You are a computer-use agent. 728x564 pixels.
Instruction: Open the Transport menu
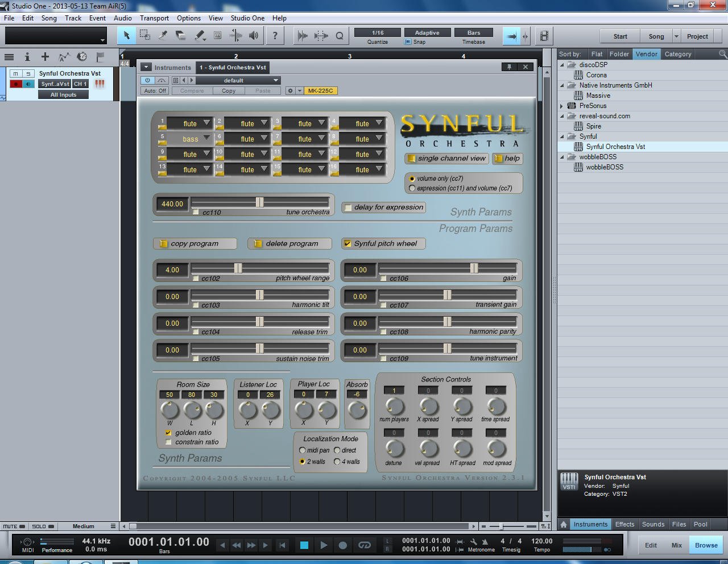[x=154, y=18]
